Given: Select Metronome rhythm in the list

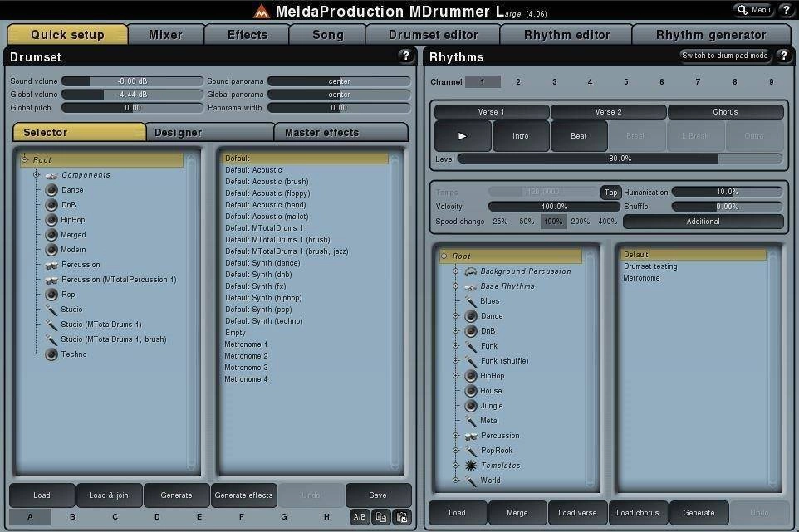Looking at the screenshot, I should pos(641,278).
